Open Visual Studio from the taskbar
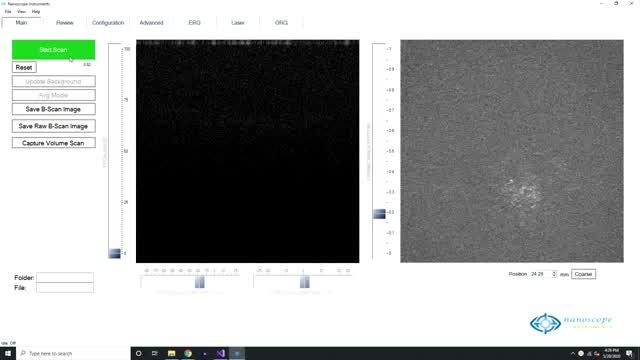This screenshot has height=360, width=640. [x=220, y=353]
